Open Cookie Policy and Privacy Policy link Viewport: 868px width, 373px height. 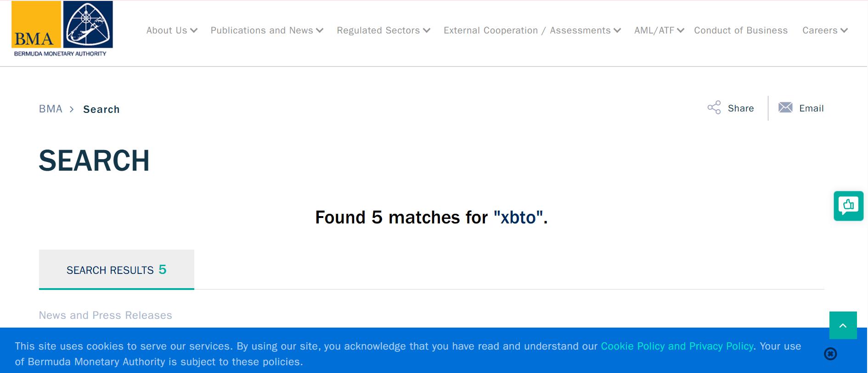[677, 346]
